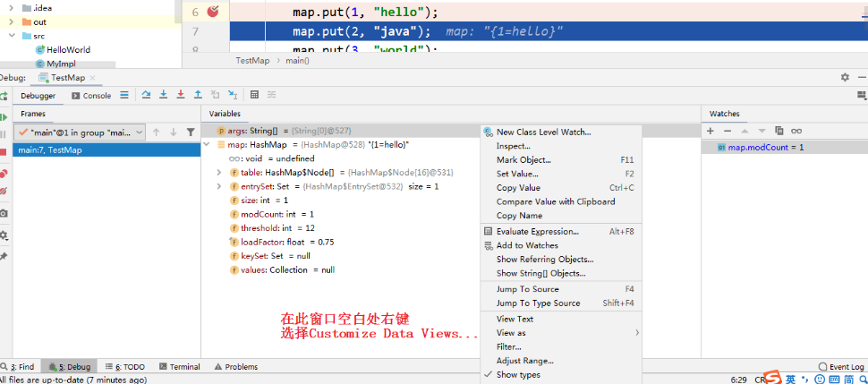Viewport: 868px width, 384px height.
Task: Open the View as submenu arrow
Action: 637,332
